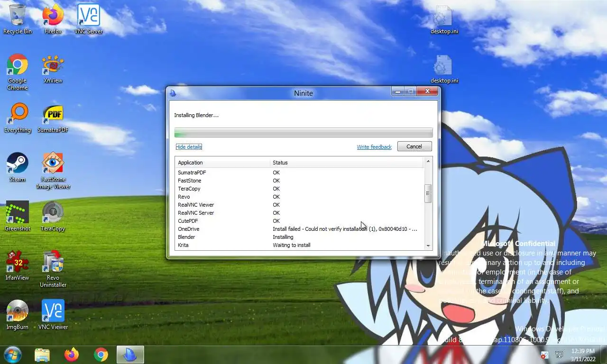Open network icon in system tray
Image resolution: width=607 pixels, height=364 pixels.
pos(559,355)
